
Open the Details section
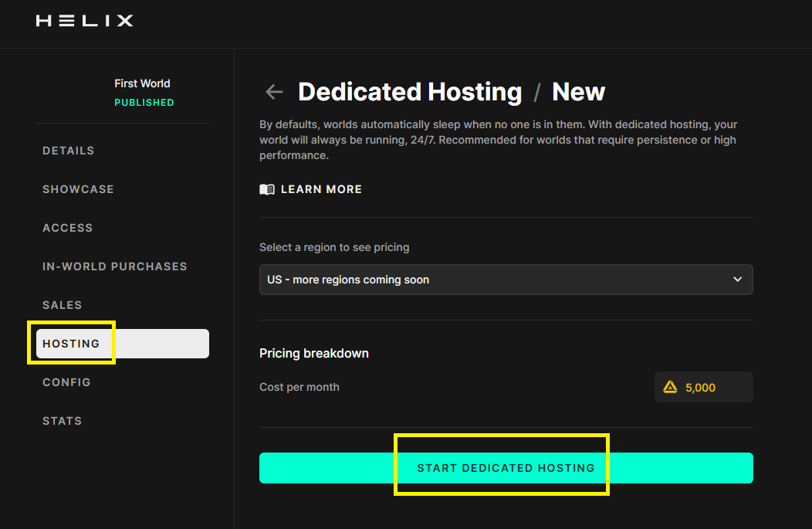[69, 151]
